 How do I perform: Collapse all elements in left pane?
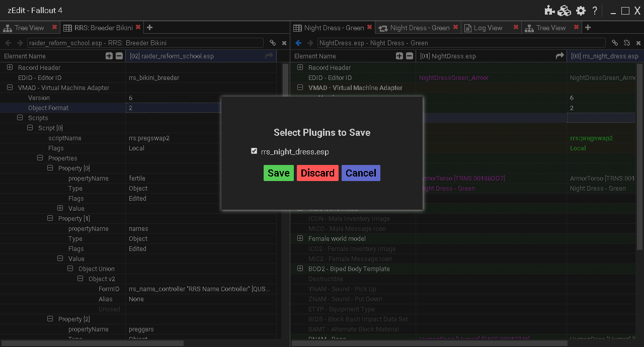click(x=119, y=56)
